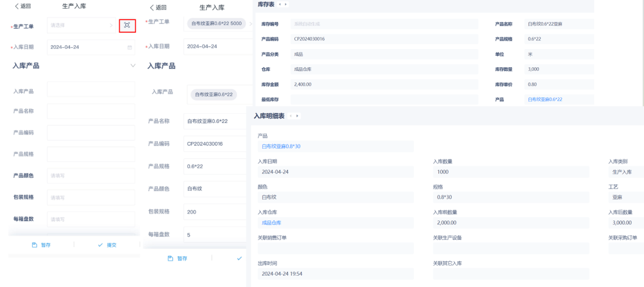Click 每箱盘数 field containing 5
The width and height of the screenshot is (644, 287).
(x=214, y=234)
